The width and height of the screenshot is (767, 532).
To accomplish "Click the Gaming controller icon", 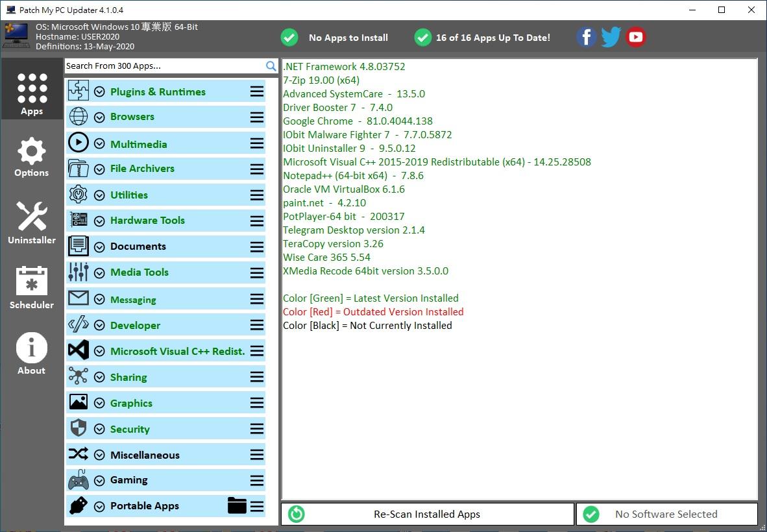I will click(79, 480).
